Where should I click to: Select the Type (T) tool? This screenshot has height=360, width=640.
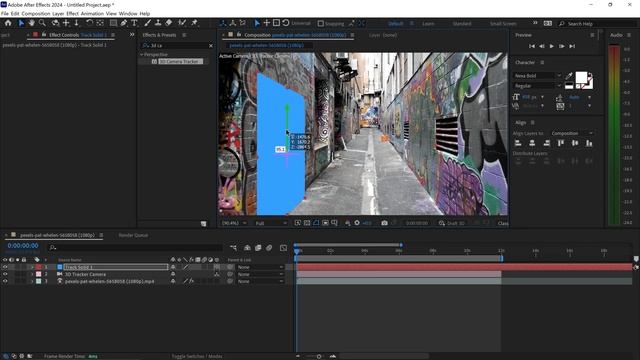[134, 23]
